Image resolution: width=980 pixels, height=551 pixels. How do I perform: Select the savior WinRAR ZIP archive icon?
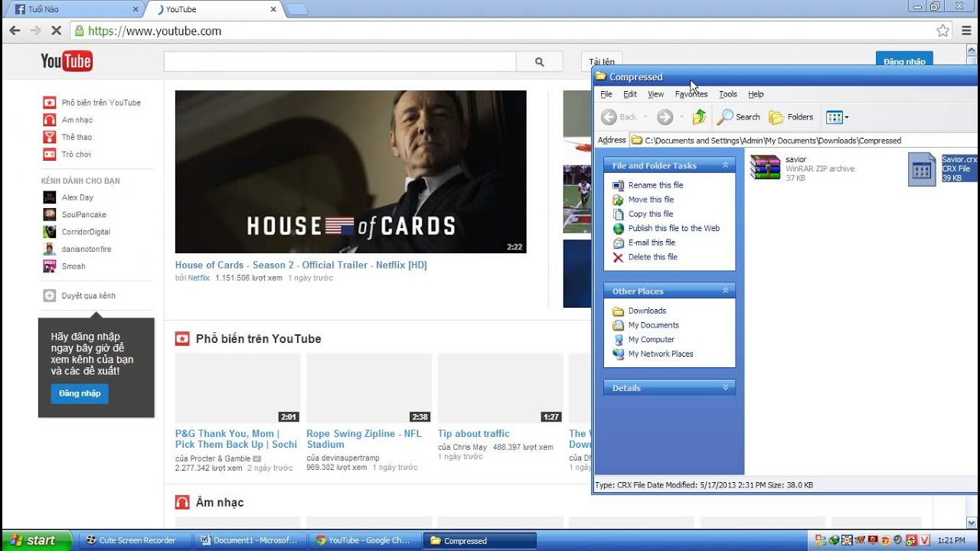tap(765, 168)
